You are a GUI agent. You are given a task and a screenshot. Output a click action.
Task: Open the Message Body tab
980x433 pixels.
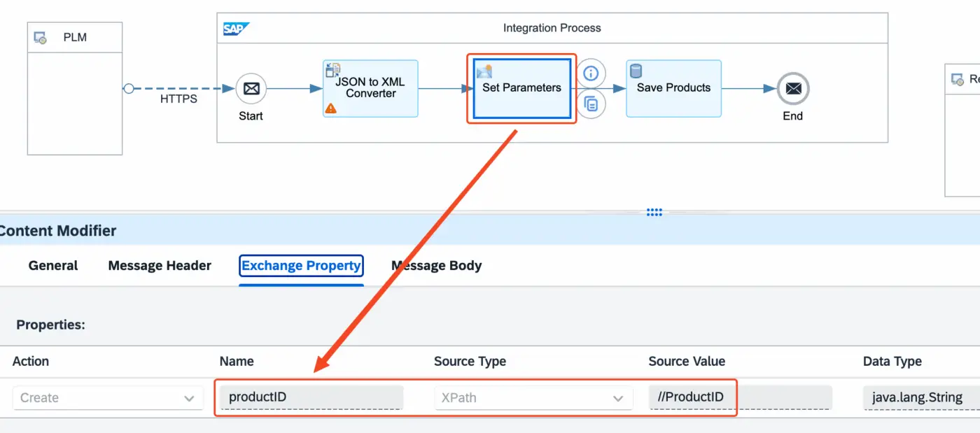[436, 266]
